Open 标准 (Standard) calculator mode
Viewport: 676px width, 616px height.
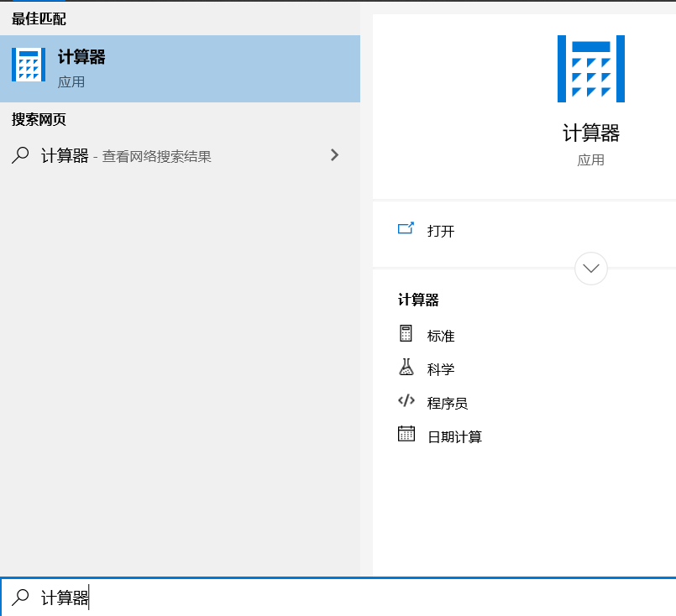(439, 335)
